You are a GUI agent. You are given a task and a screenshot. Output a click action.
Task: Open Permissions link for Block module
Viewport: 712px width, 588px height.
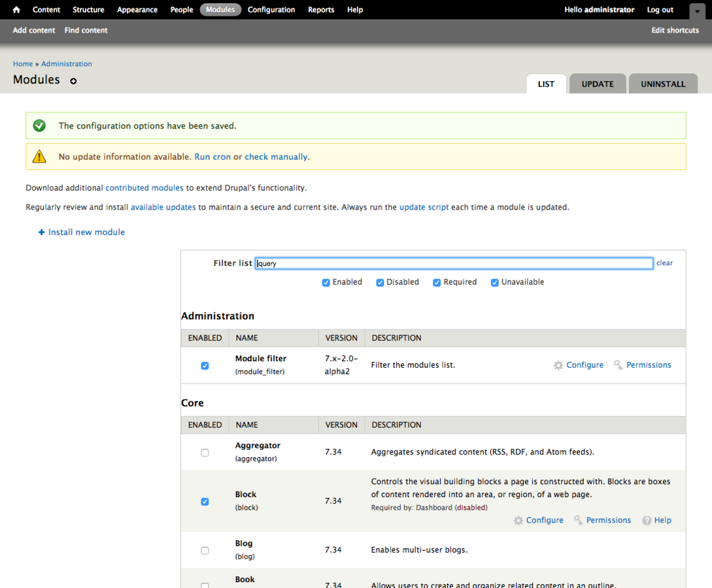point(609,521)
